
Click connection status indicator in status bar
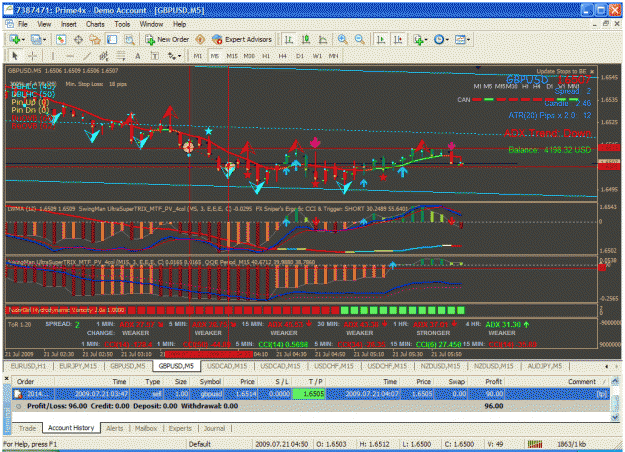click(x=535, y=444)
